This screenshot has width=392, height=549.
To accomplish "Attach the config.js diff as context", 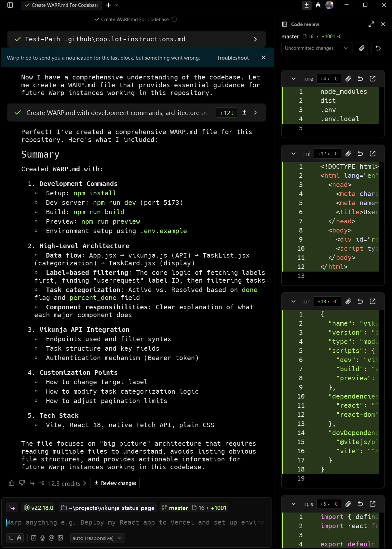I will coord(348,504).
